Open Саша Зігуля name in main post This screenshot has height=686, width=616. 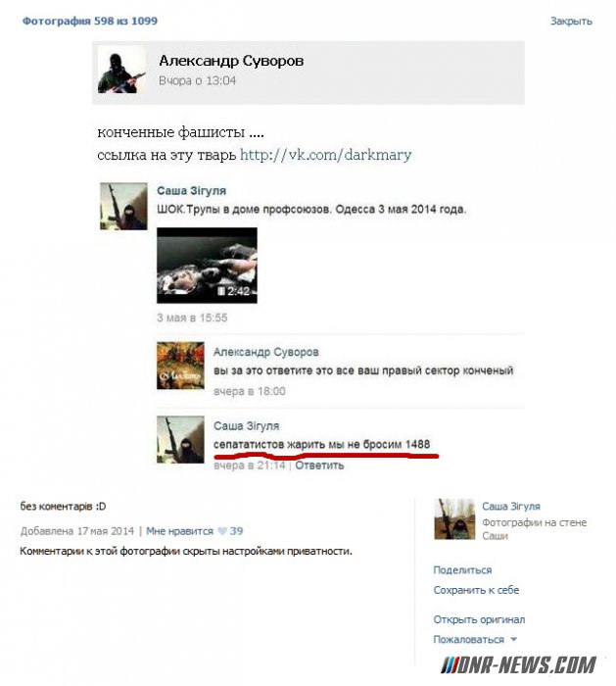pyautogui.click(x=192, y=191)
